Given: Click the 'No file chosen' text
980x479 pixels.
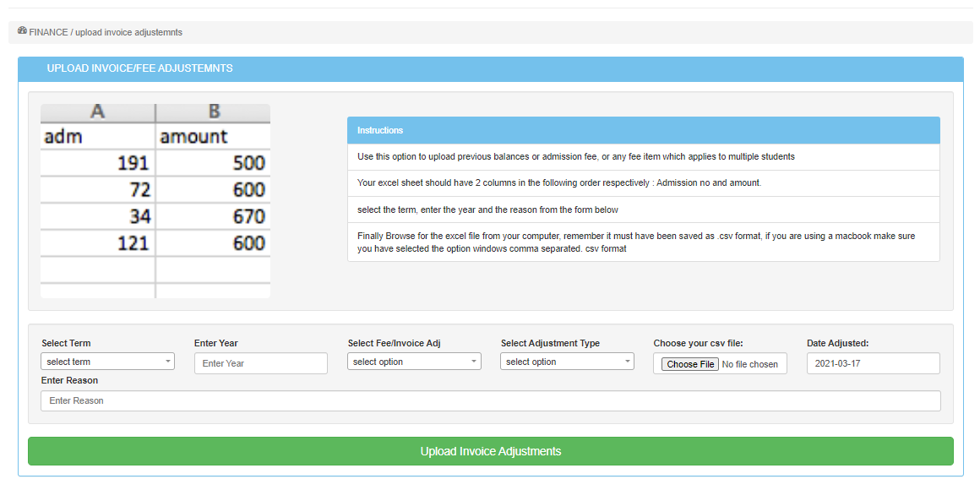Looking at the screenshot, I should [x=750, y=364].
